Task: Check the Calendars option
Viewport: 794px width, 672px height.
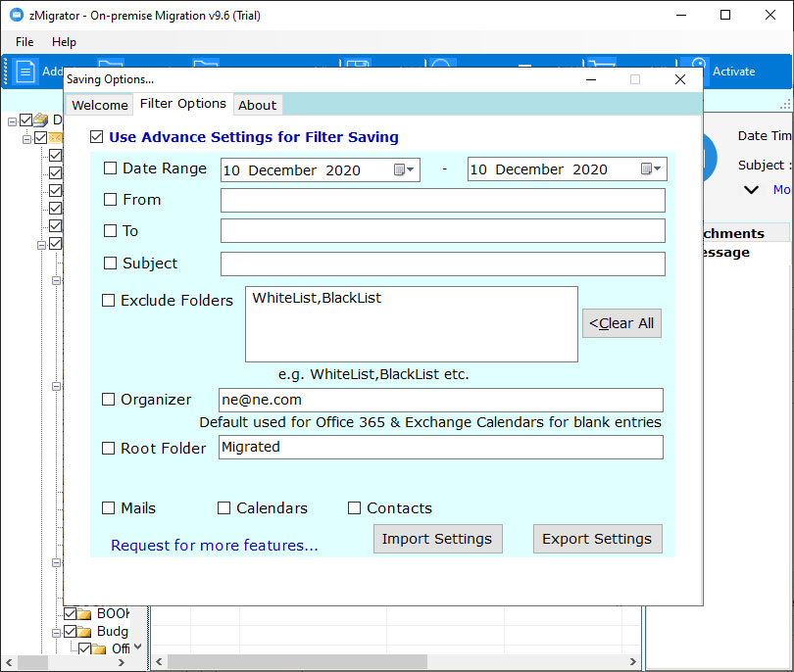Action: point(223,508)
